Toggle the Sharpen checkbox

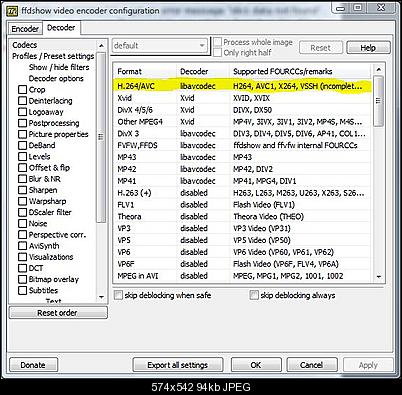[22, 190]
